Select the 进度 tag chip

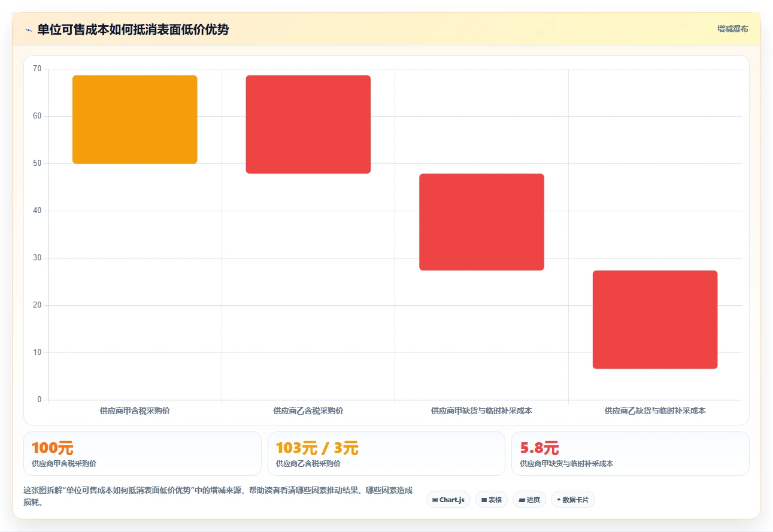click(x=529, y=500)
